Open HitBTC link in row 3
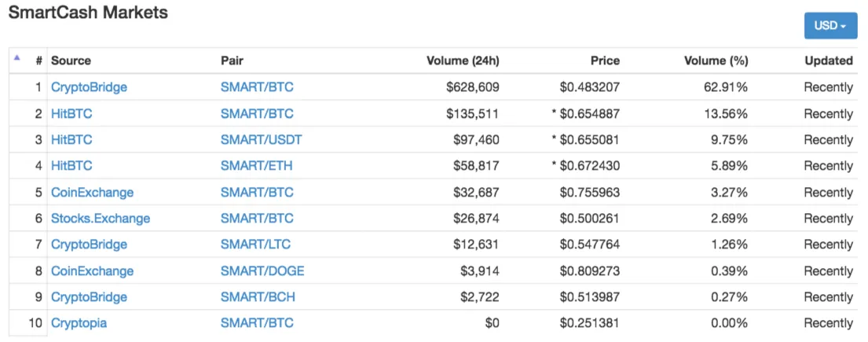This screenshot has width=868, height=342. [71, 140]
